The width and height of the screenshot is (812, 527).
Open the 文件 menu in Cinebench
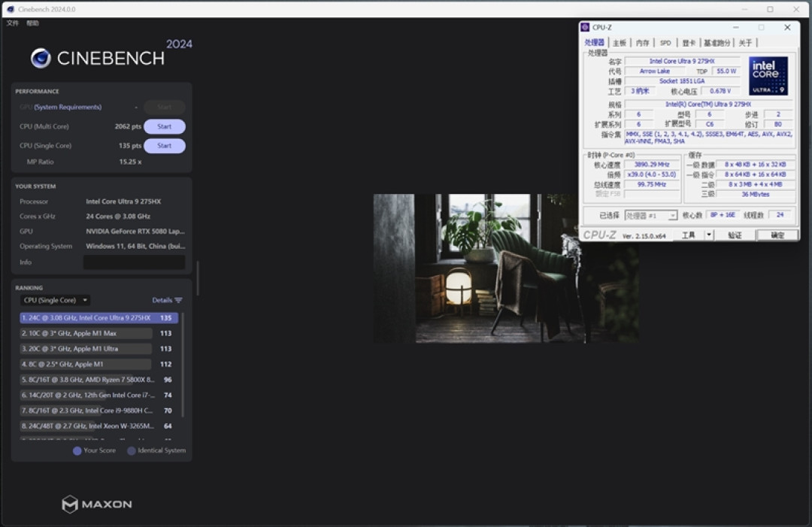tap(13, 23)
